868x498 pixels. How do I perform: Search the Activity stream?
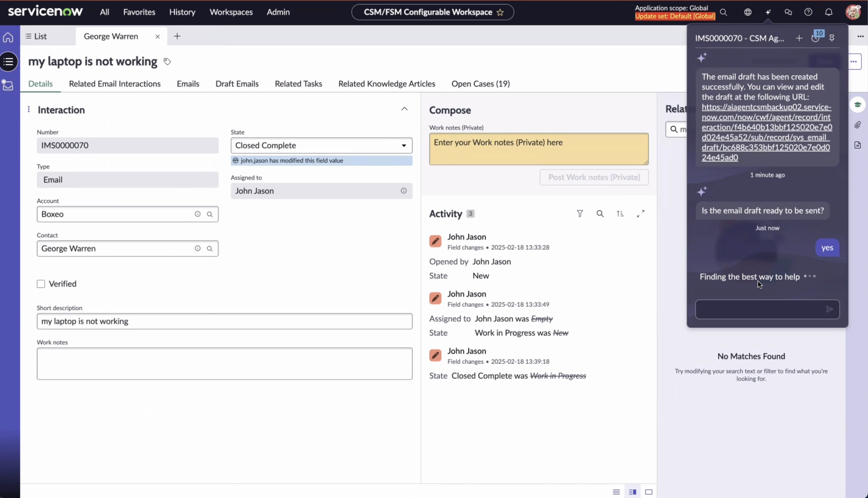(600, 214)
